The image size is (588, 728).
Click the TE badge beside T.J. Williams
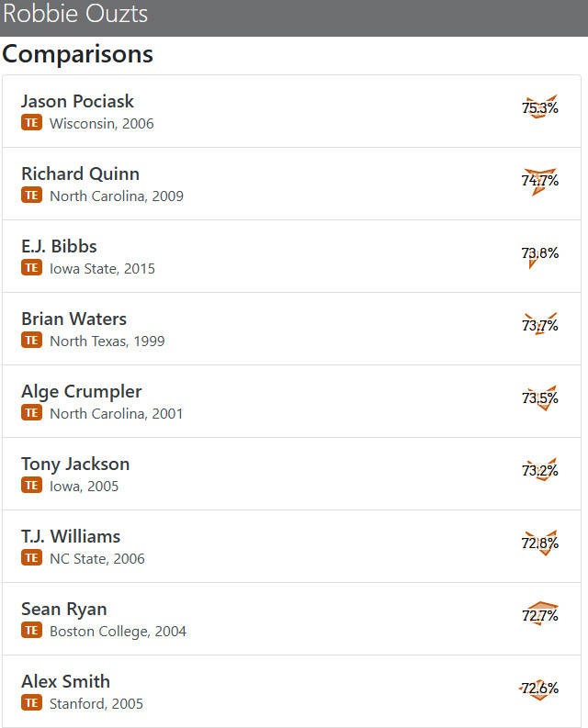pos(31,558)
